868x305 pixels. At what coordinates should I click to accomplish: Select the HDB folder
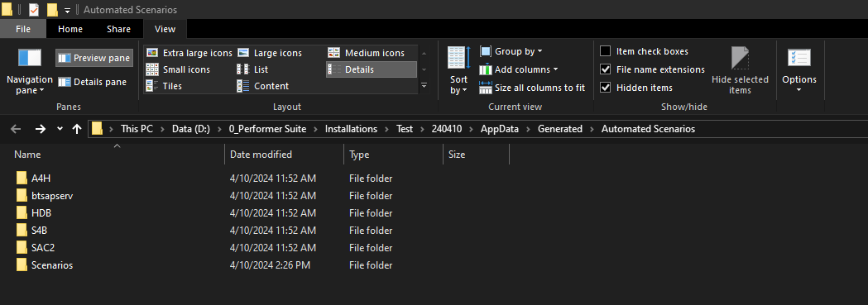coord(41,212)
